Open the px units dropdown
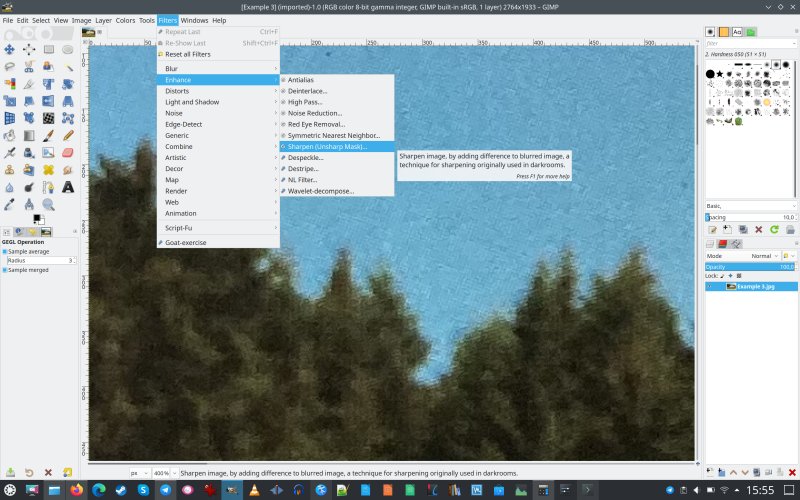Viewport: 800px width, 500px height. click(139, 473)
